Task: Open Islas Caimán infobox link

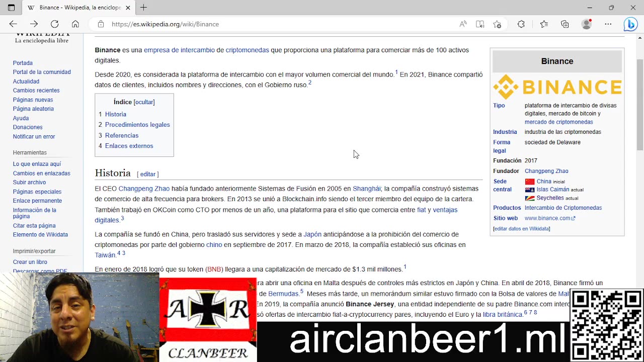Action: pos(553,190)
